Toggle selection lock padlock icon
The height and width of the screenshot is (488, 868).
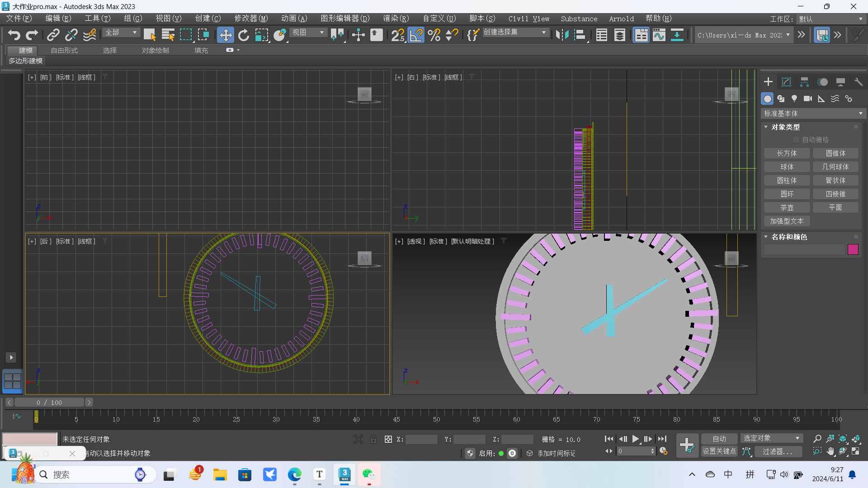(373, 439)
